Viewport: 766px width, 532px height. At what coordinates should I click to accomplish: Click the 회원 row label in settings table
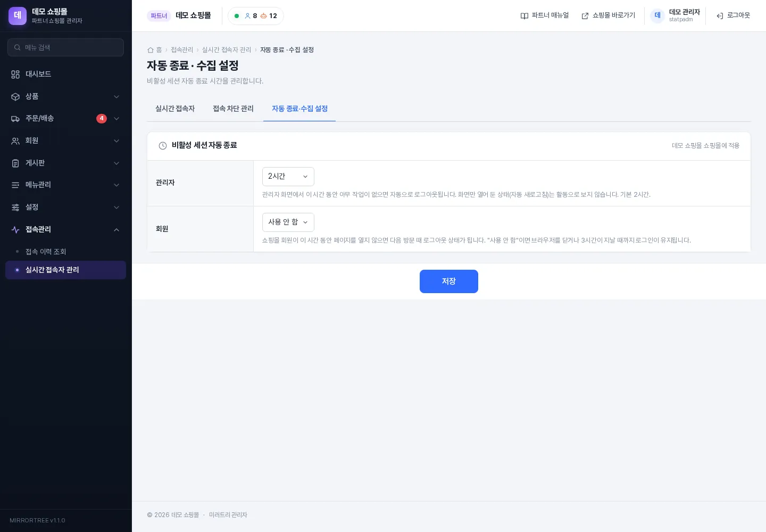(x=162, y=229)
